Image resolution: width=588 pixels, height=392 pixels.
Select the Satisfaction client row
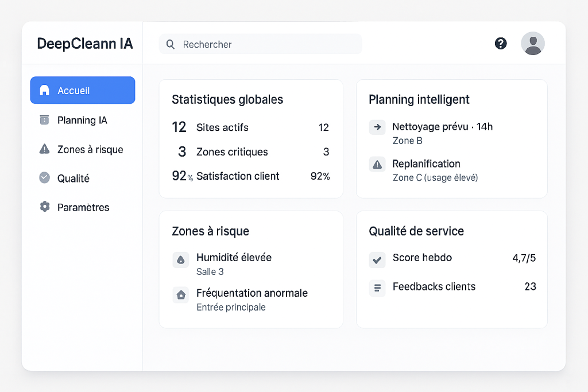[250, 176]
